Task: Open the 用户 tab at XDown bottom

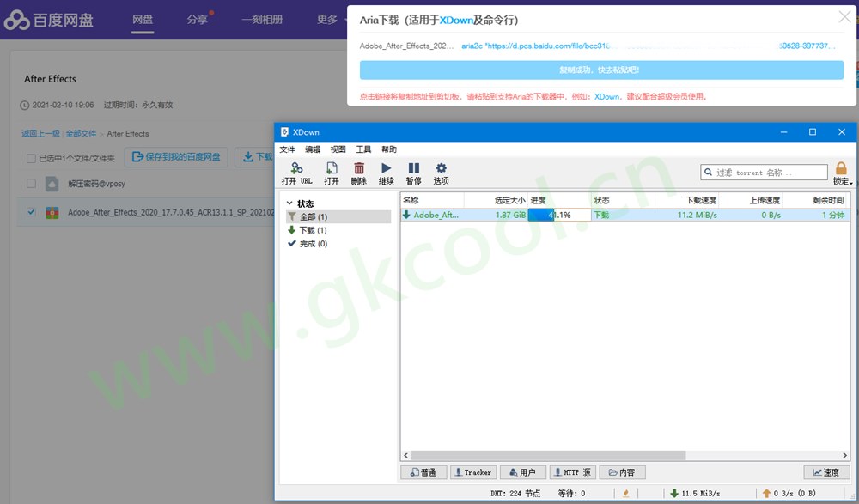Action: point(522,472)
